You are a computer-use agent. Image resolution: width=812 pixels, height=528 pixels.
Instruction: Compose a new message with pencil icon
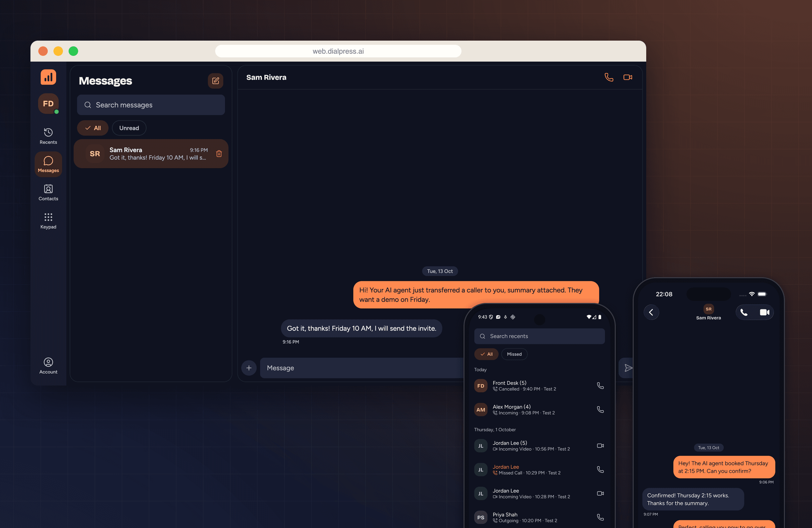click(215, 81)
